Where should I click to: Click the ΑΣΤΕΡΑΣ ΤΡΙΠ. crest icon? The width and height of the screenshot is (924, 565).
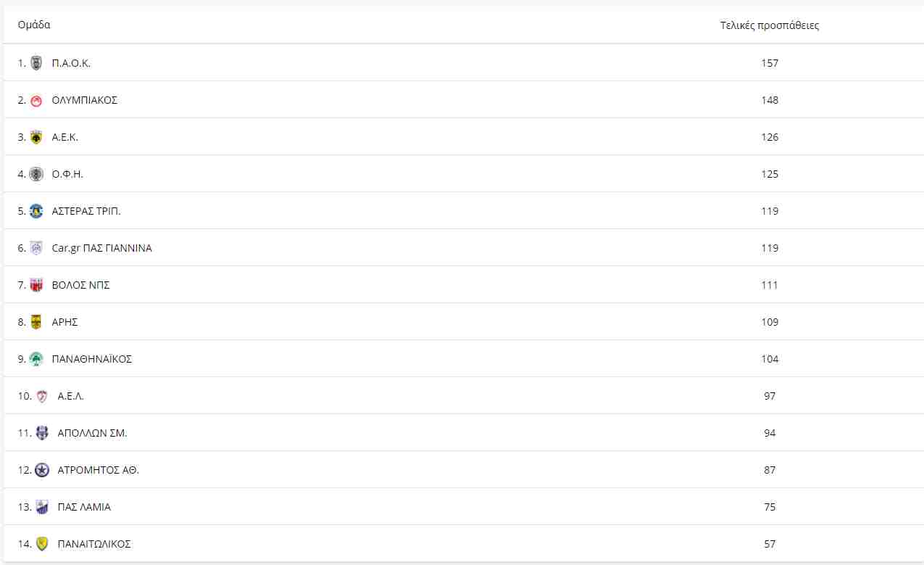coord(36,211)
